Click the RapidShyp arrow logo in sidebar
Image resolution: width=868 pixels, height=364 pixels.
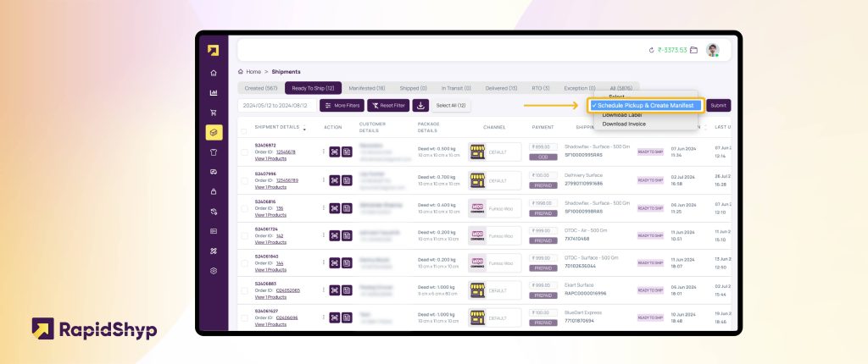(213, 50)
